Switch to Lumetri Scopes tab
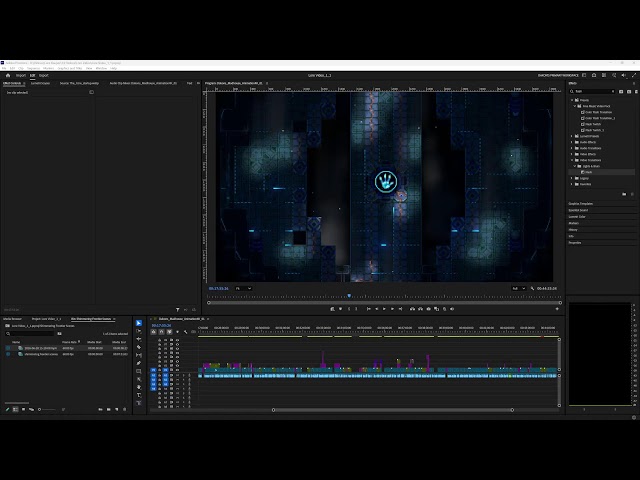Viewport: 640px width, 480px height. pos(40,83)
